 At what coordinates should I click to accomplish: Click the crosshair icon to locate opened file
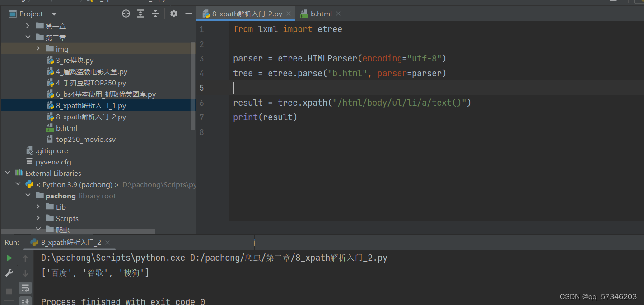pos(126,13)
